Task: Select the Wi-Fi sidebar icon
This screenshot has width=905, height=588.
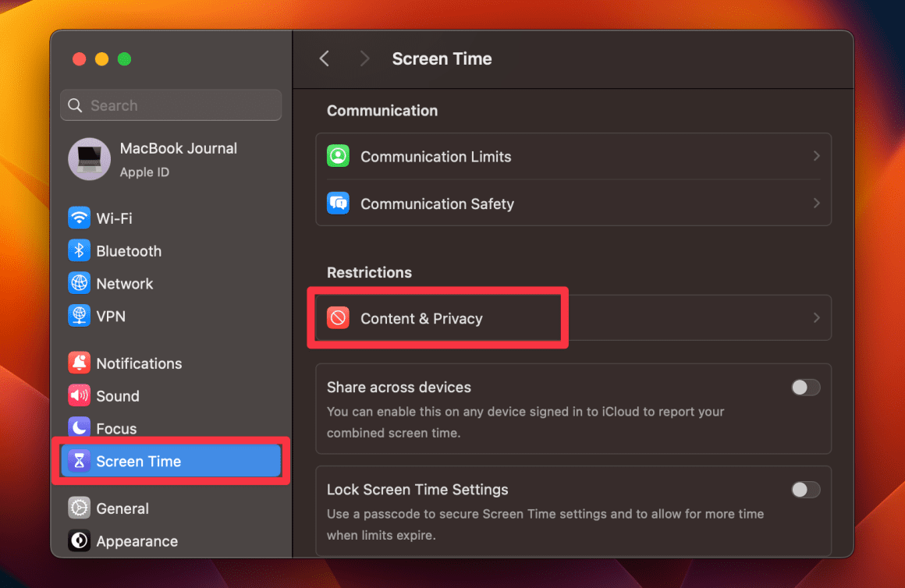Action: (x=79, y=218)
